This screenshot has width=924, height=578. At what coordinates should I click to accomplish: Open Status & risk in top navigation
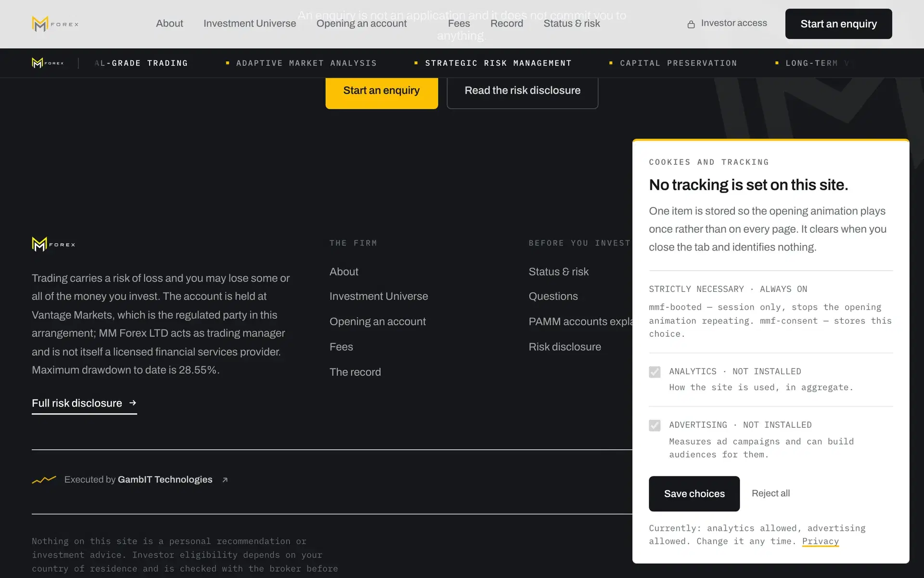point(571,24)
